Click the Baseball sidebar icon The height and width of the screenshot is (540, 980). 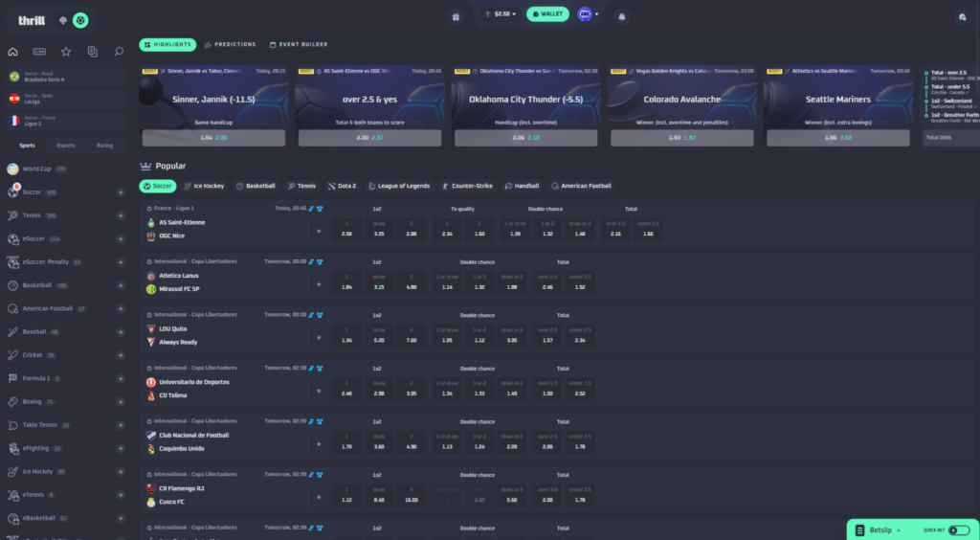(x=12, y=332)
